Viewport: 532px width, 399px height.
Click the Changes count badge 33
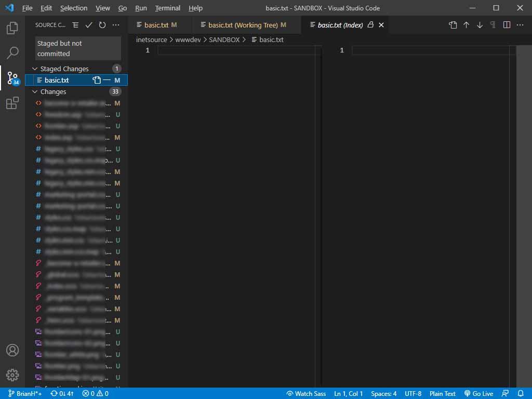[x=115, y=91]
